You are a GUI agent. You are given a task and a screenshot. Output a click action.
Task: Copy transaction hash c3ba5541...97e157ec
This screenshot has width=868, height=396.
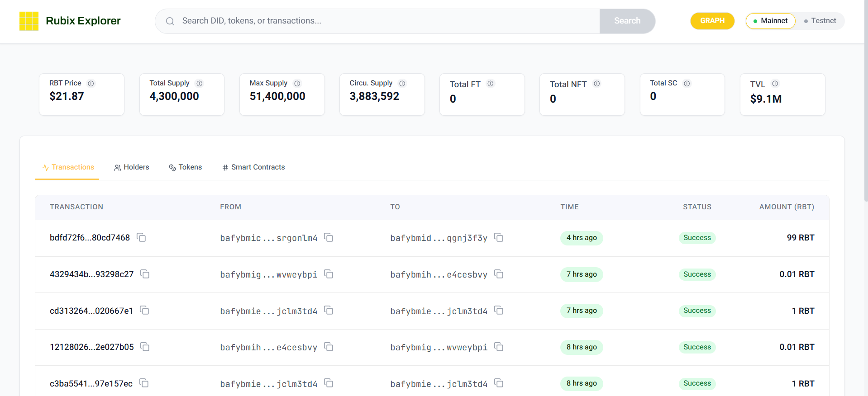pyautogui.click(x=144, y=383)
